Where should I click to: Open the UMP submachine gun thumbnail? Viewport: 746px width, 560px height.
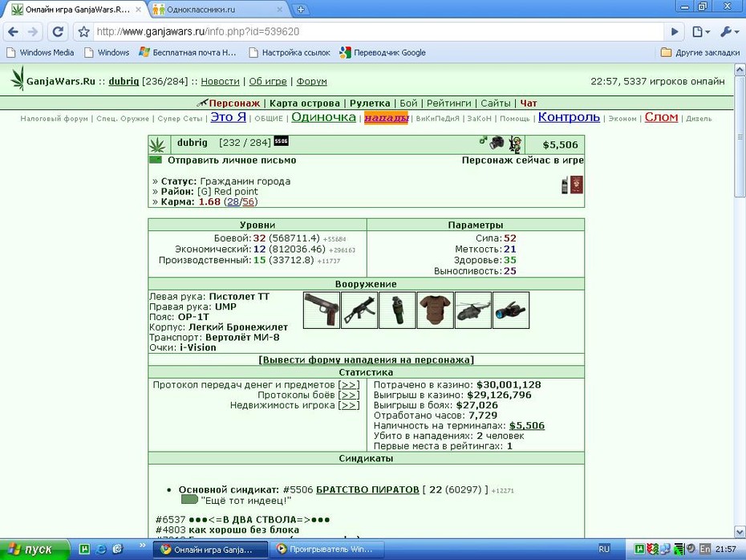coord(359,310)
